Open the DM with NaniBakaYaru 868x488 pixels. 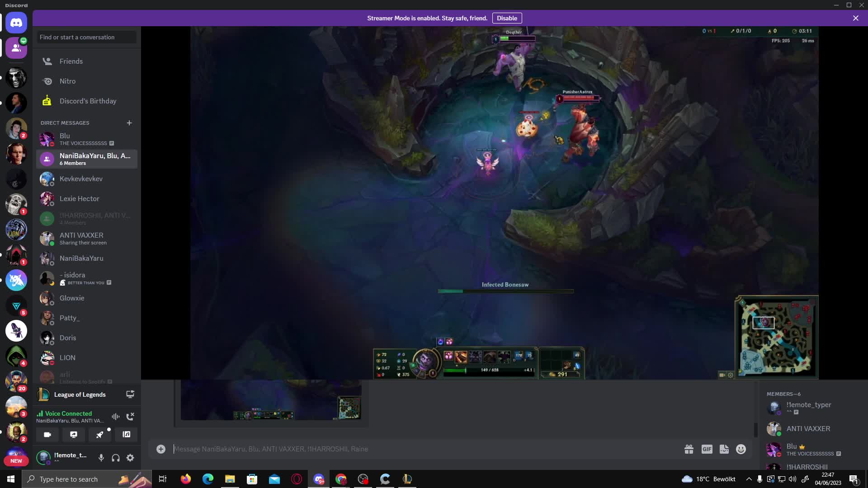tap(86, 258)
